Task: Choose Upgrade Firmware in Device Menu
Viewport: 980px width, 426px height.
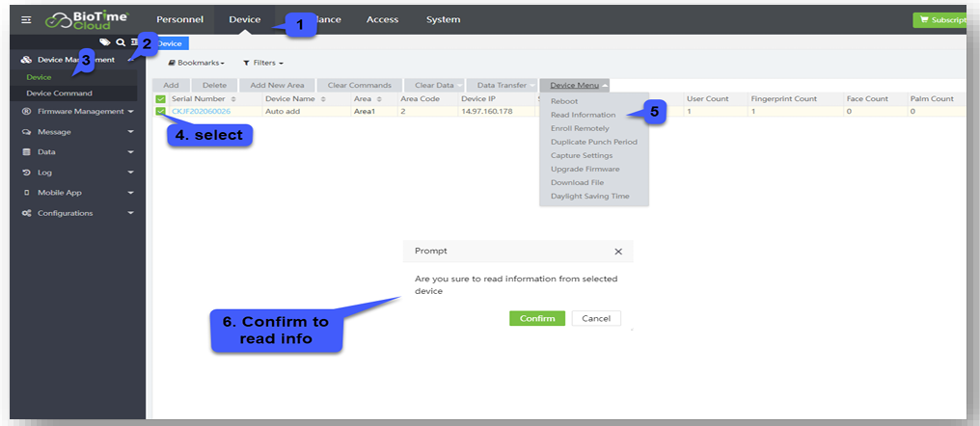Action: point(585,169)
